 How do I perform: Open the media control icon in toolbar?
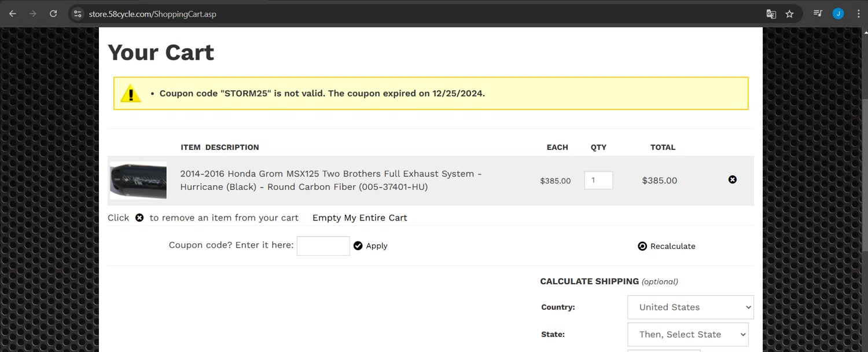click(x=818, y=13)
